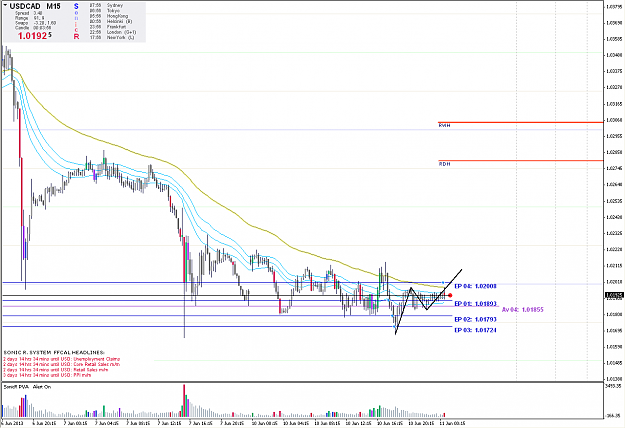Click the tallest red volume bar

tap(184, 401)
